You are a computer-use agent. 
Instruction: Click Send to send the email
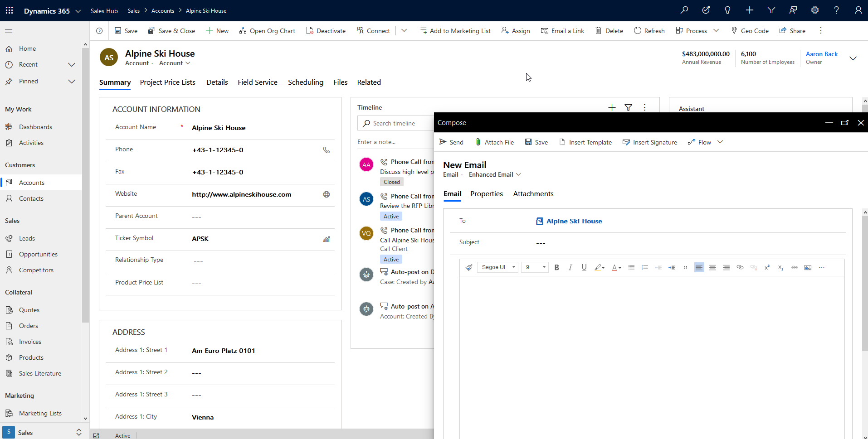click(x=451, y=142)
